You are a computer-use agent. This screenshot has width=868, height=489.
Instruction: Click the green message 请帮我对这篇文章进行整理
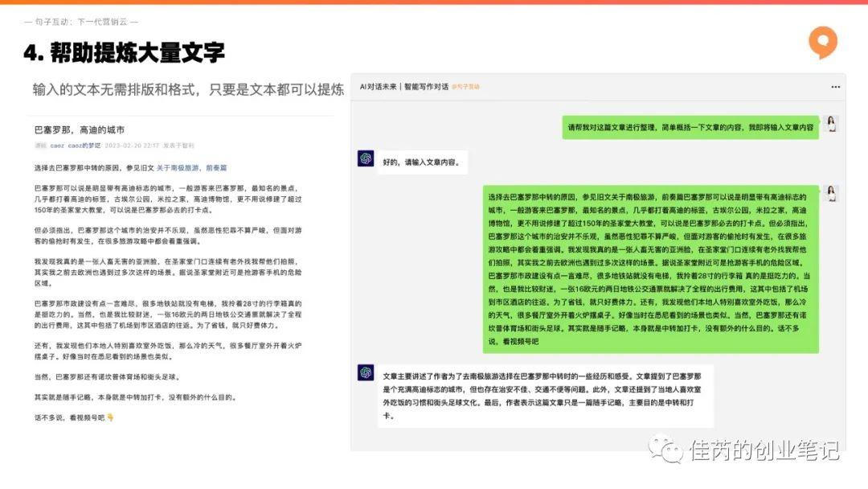[690, 127]
